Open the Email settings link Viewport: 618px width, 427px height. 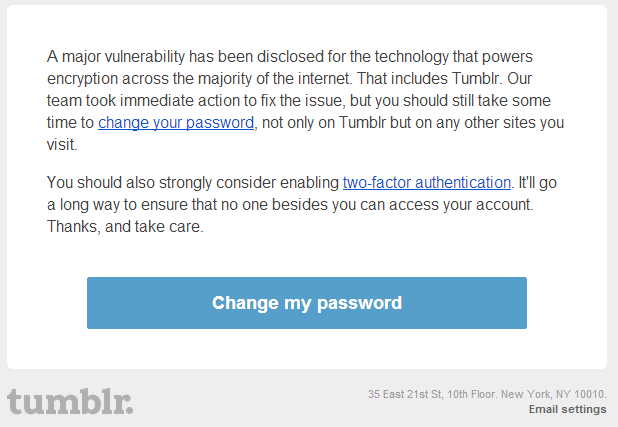click(x=567, y=409)
